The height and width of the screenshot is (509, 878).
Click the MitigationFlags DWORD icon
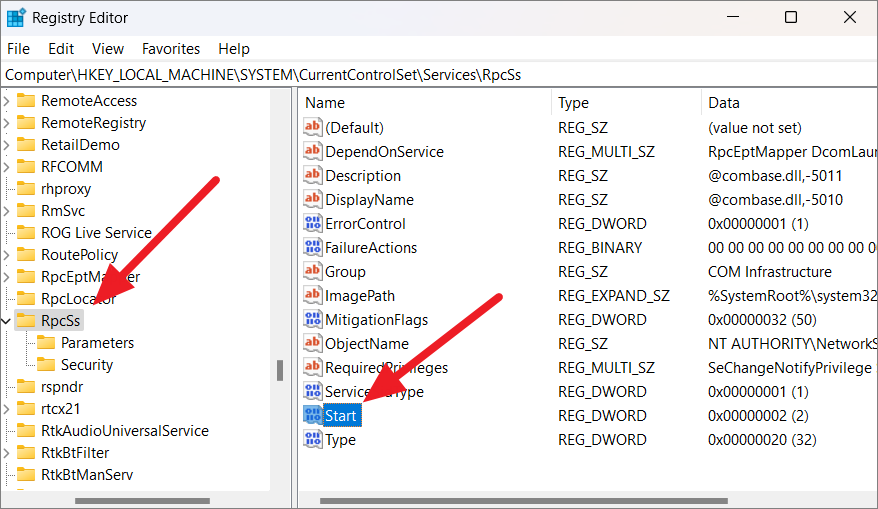312,320
